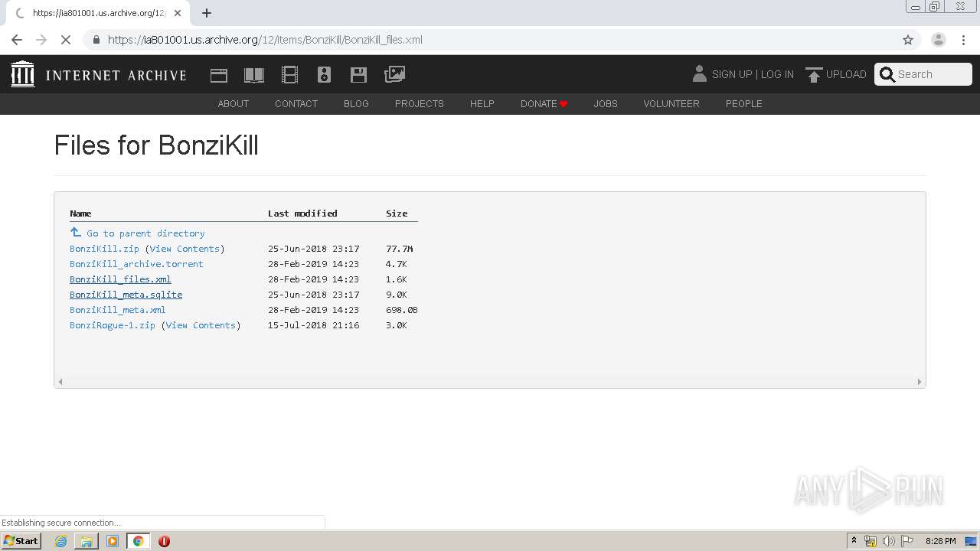Click the LOG IN link
Viewport: 980px width, 551px height.
tap(777, 74)
